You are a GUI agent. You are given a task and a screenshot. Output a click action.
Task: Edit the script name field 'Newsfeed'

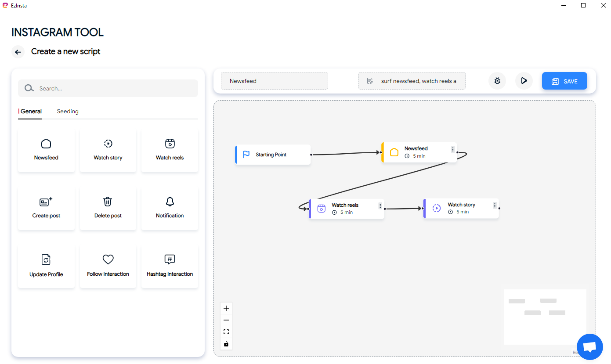(x=275, y=81)
